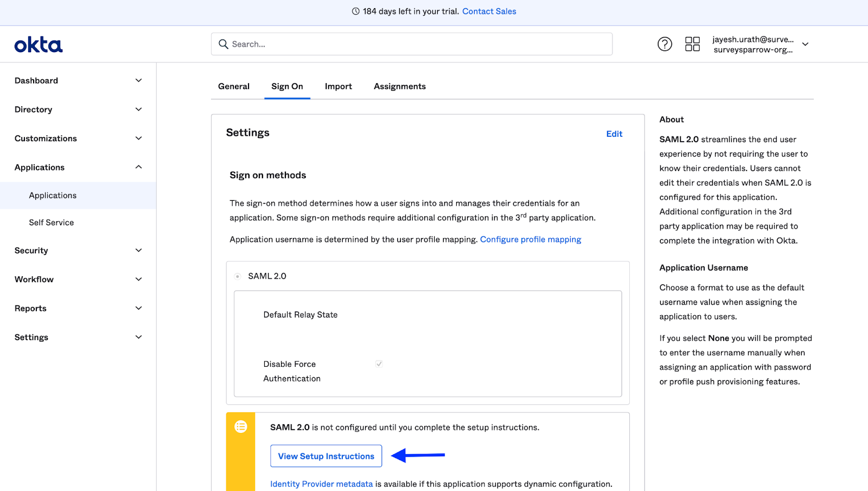Expand the Reports menu
Screen dimensions: 868x491
78,308
